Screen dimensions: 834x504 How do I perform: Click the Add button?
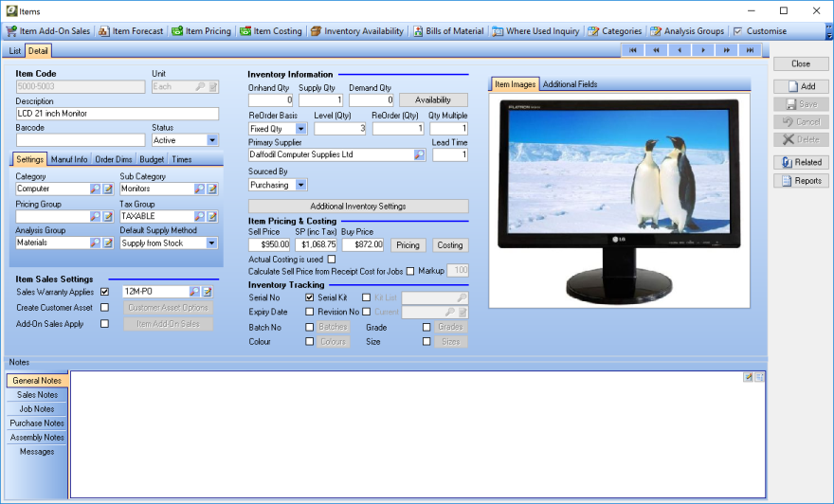tap(801, 86)
